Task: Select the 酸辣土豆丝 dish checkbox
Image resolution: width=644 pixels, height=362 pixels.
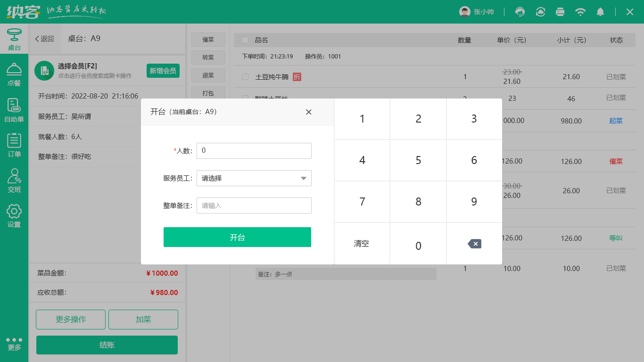Action: (x=245, y=99)
